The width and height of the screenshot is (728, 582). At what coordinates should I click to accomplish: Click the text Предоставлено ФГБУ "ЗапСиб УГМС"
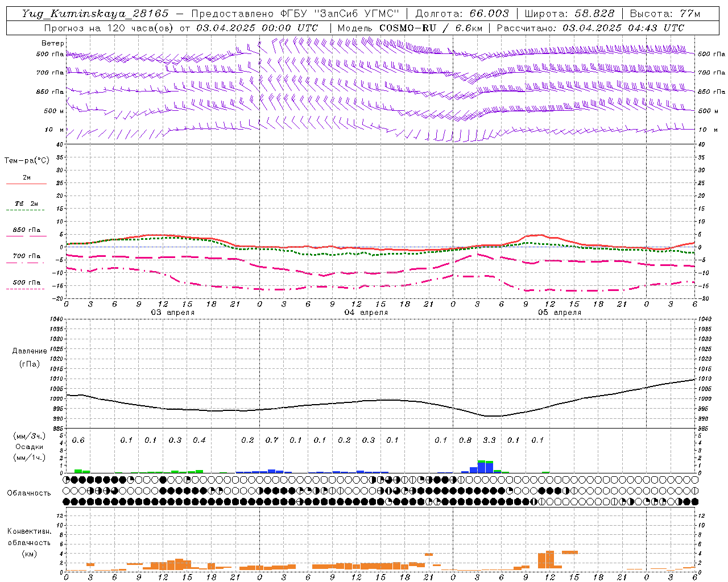coord(295,14)
